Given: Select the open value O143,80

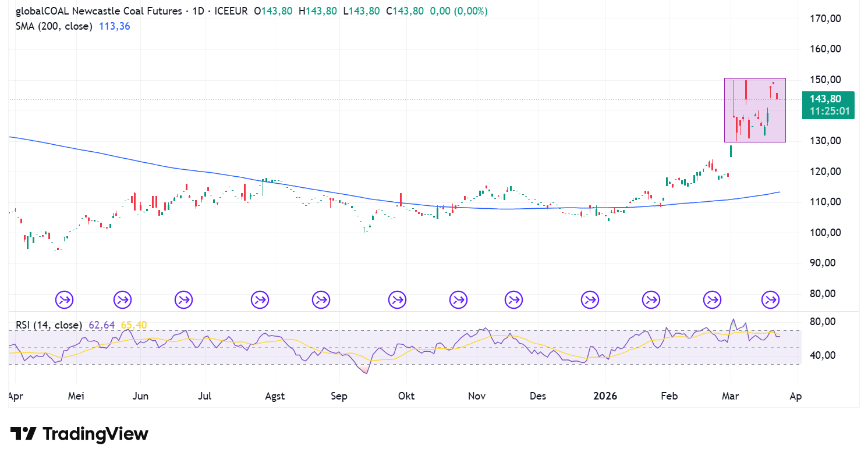Looking at the screenshot, I should click(x=273, y=12).
